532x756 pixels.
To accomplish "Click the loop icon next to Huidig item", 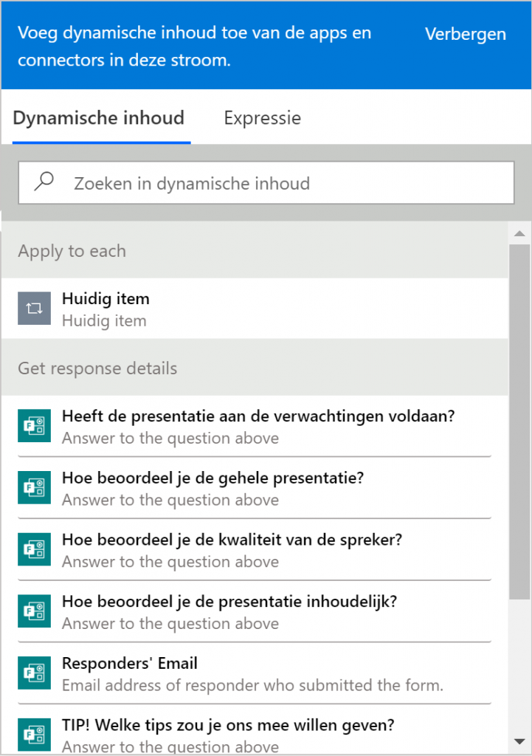I will (34, 308).
